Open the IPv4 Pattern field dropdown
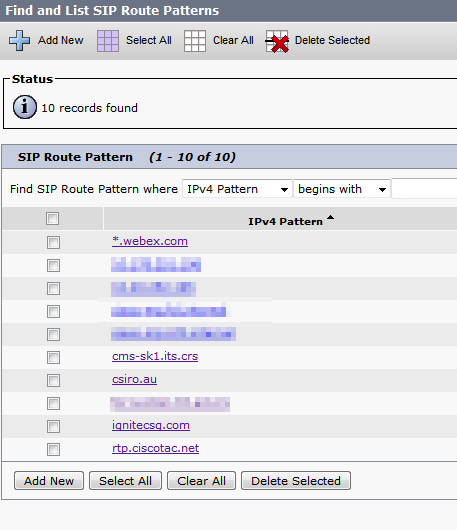Screen dimensions: 457x530 click(237, 189)
